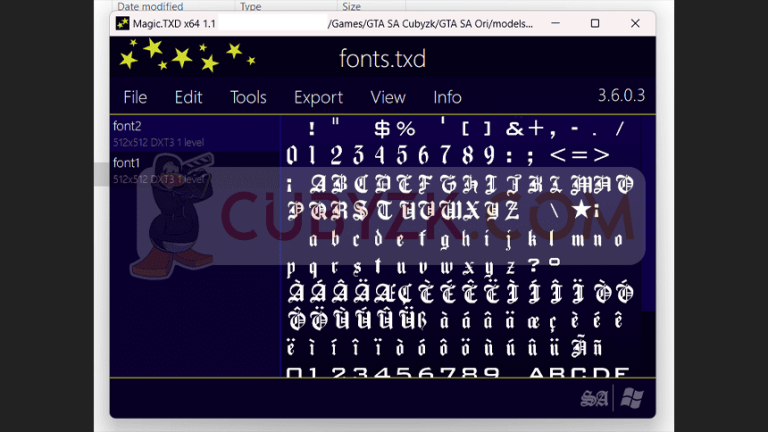Sort by Size column header

tap(352, 6)
